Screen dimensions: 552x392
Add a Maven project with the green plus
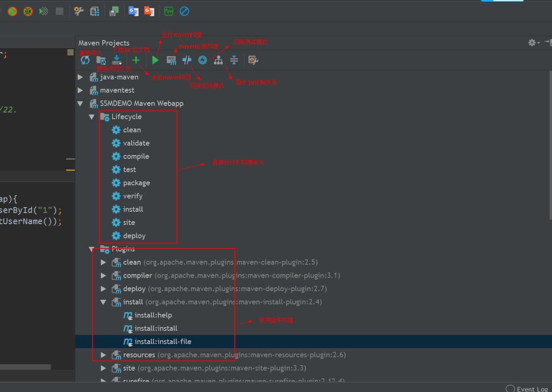pyautogui.click(x=136, y=60)
